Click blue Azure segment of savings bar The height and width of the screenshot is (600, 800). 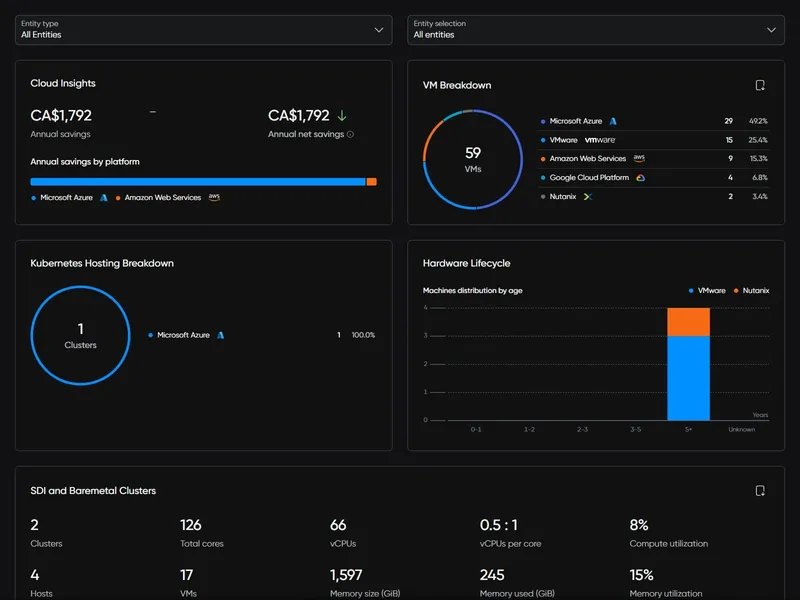pyautogui.click(x=198, y=182)
